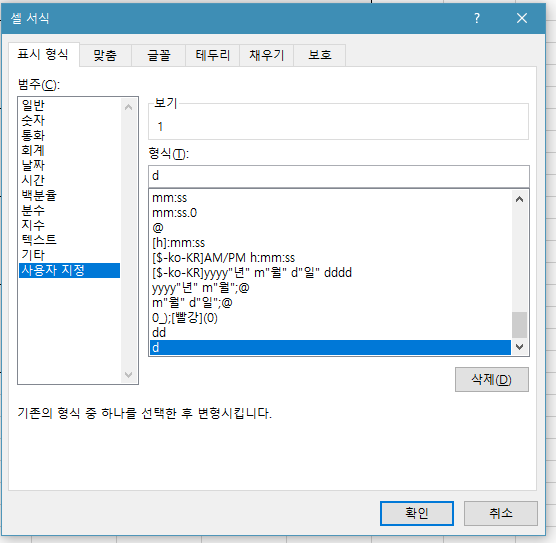Switch to the 맞춤 tab
Screen dimensions: 556x543
(105, 55)
